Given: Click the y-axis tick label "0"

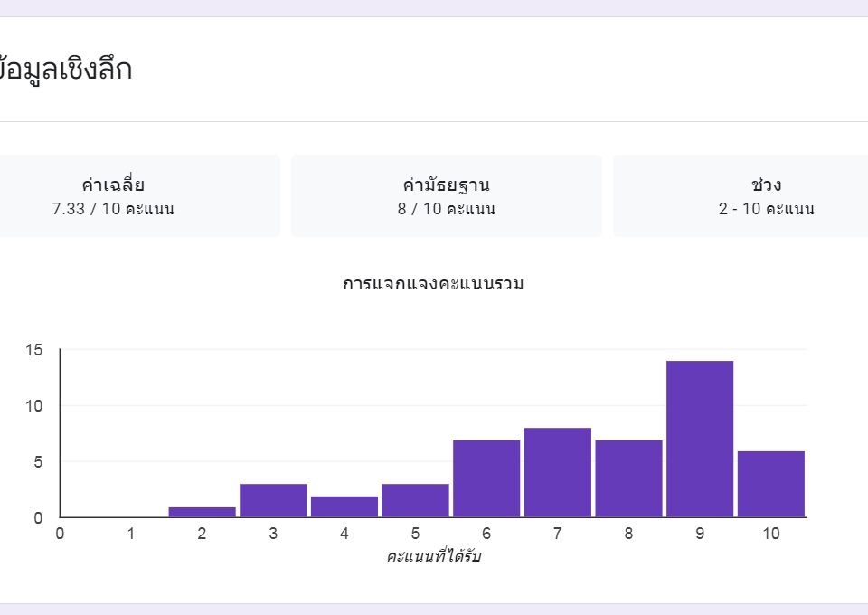Looking at the screenshot, I should pyautogui.click(x=38, y=518).
